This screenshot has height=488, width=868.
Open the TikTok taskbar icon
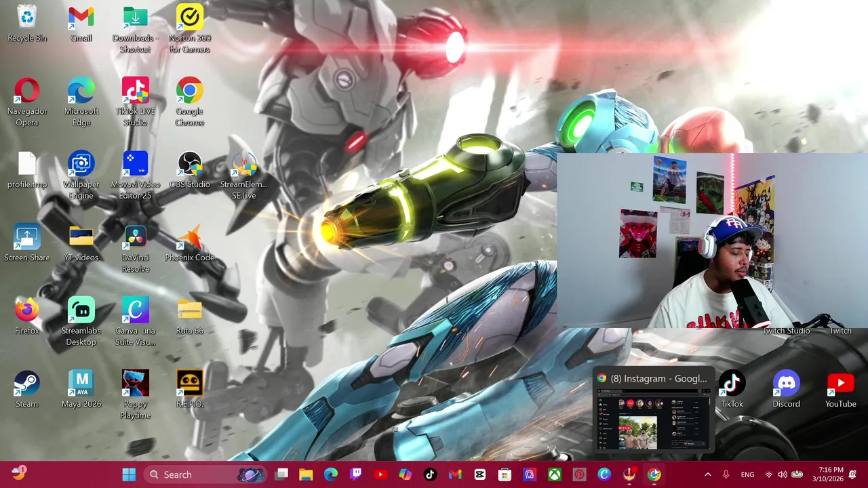(430, 474)
